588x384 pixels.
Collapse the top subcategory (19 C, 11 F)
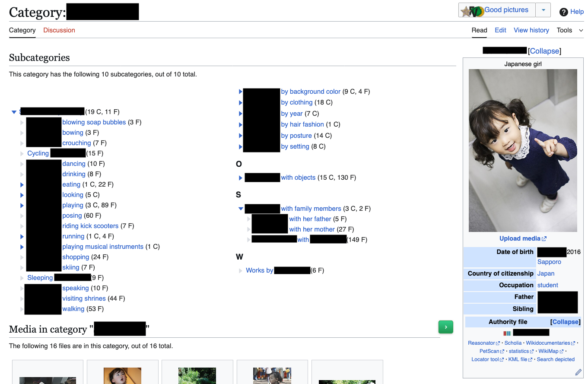pyautogui.click(x=14, y=112)
